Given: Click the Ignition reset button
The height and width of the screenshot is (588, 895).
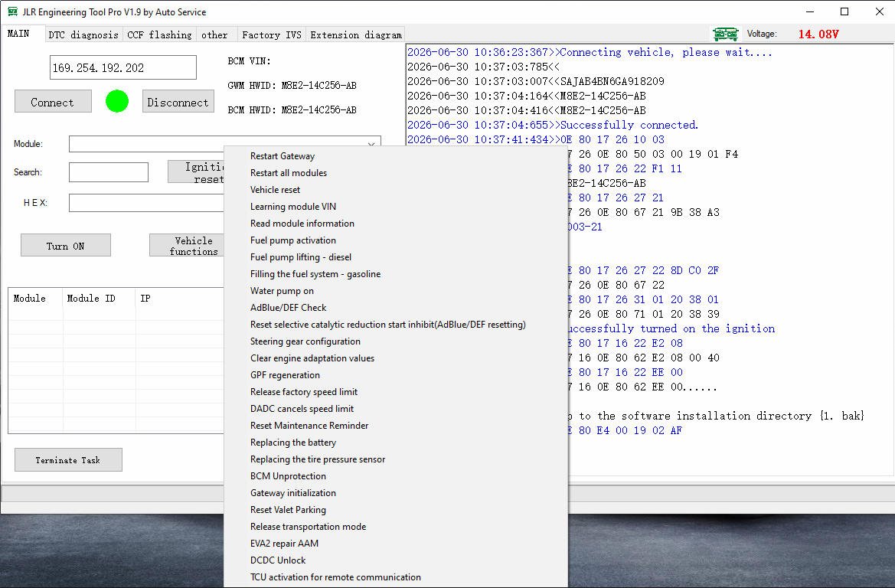Looking at the screenshot, I should 196,171.
